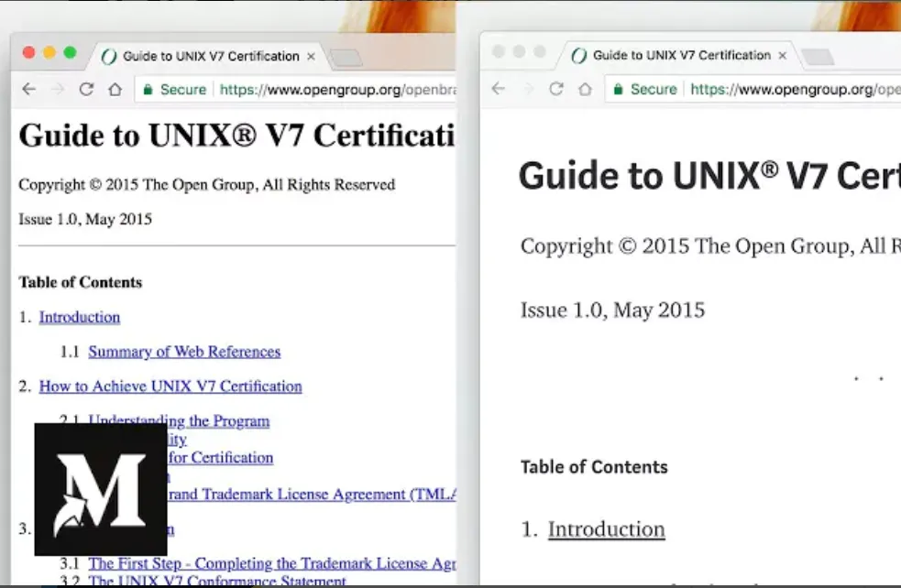Open Understanding the Program link

pyautogui.click(x=179, y=420)
